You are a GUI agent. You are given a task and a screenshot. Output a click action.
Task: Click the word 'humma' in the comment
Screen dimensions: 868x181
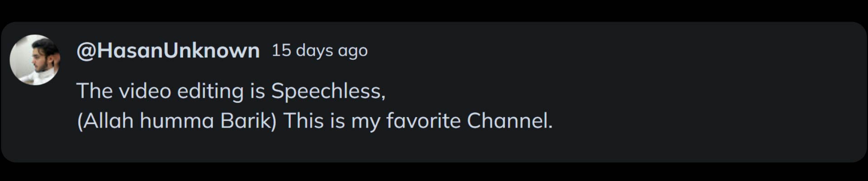coord(176,121)
